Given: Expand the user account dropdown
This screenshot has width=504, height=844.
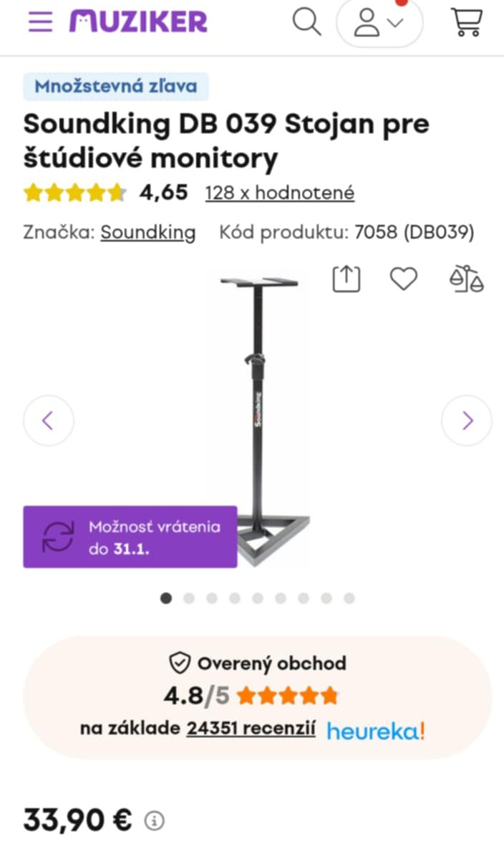Looking at the screenshot, I should (379, 23).
